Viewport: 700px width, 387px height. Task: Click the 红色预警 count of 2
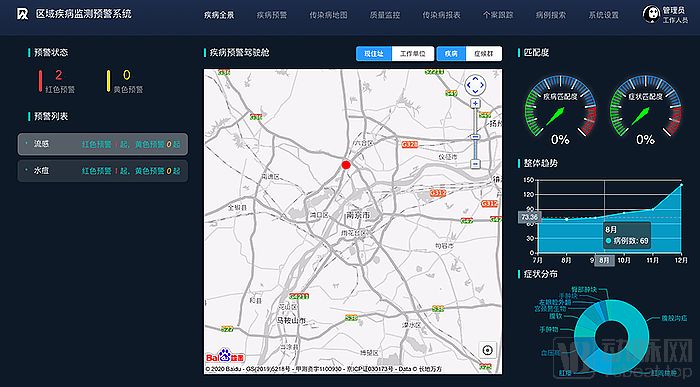[x=58, y=75]
